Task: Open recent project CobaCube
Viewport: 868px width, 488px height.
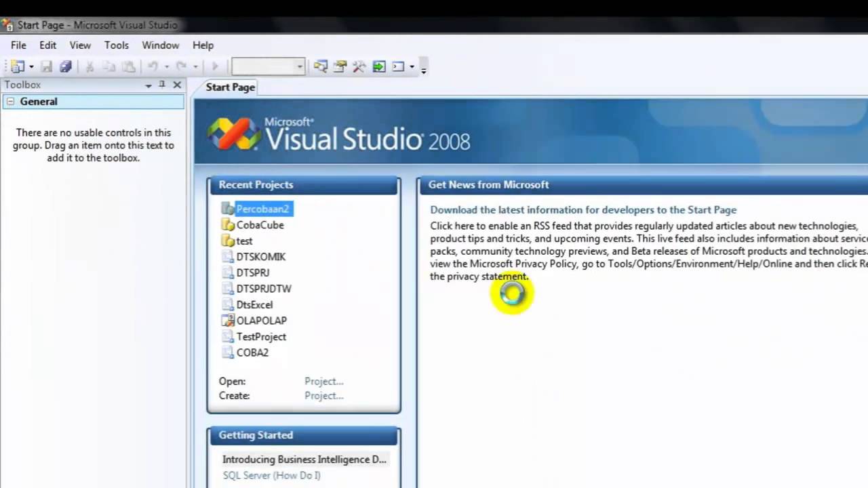Action: tap(260, 225)
